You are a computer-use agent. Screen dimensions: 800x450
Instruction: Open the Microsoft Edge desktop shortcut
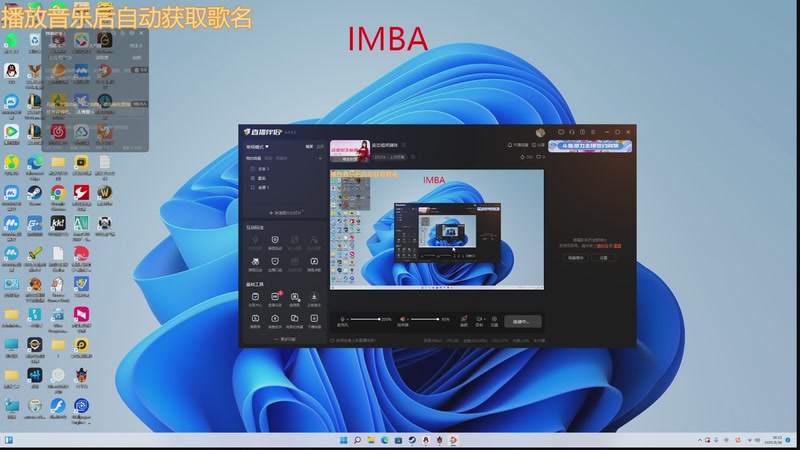point(35,165)
